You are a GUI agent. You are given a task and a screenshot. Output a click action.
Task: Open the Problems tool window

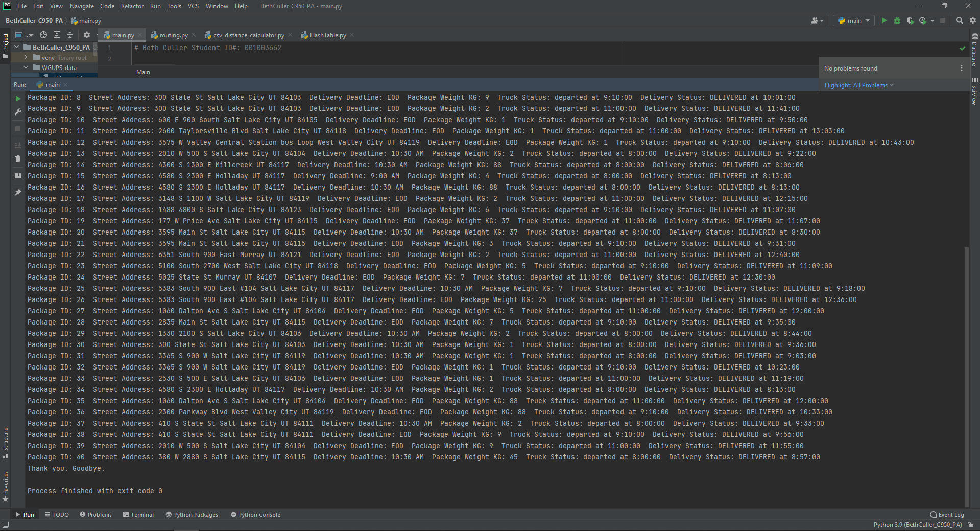click(95, 515)
